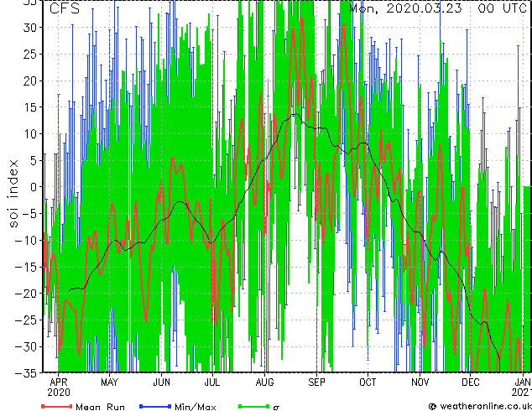Click the y-axis value -30
The height and width of the screenshot is (411, 532).
(24, 346)
